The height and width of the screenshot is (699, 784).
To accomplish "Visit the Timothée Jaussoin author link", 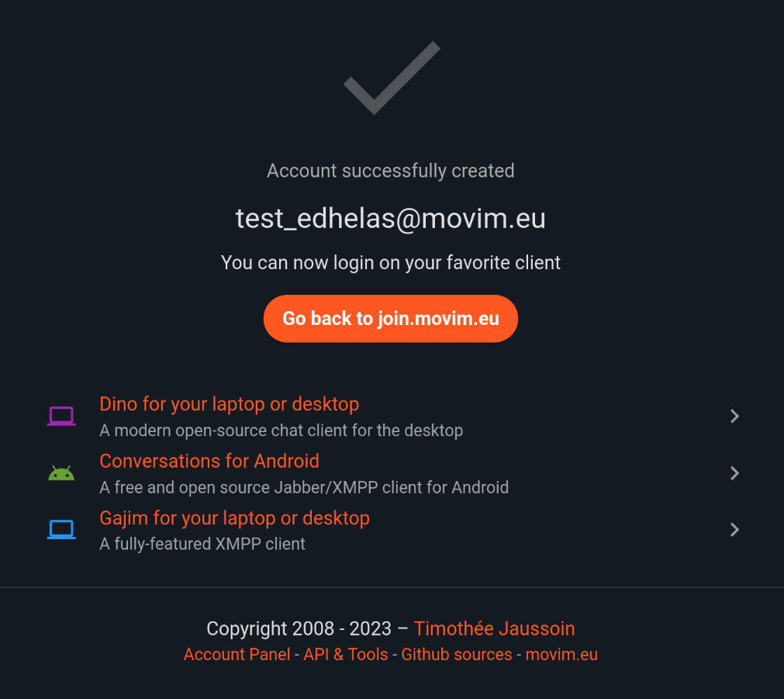I will tap(495, 629).
